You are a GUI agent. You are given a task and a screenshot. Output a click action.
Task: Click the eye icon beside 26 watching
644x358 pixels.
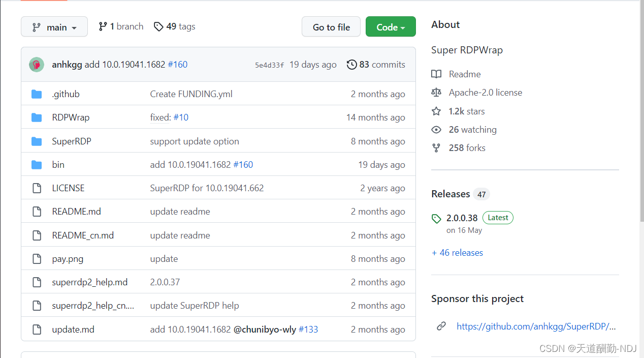[x=436, y=130]
